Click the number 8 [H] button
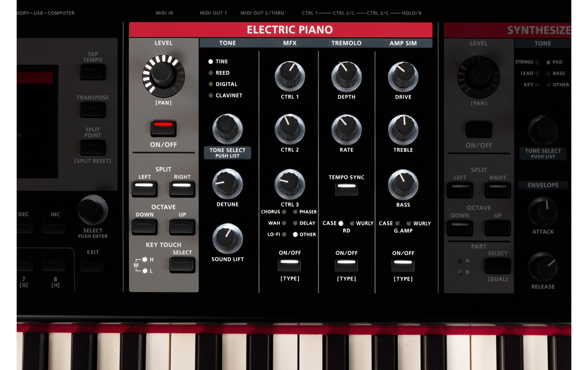This screenshot has width=588, height=370. (x=54, y=265)
